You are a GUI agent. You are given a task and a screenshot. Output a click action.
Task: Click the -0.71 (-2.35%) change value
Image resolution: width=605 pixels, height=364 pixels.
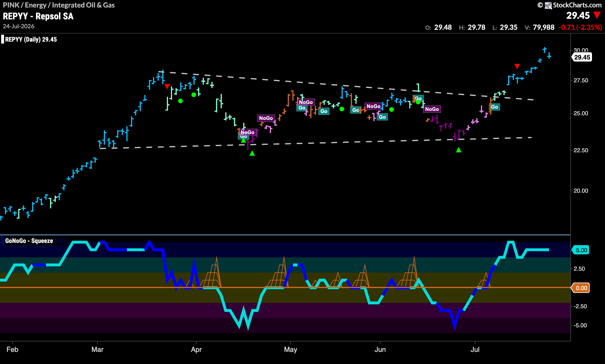point(580,27)
